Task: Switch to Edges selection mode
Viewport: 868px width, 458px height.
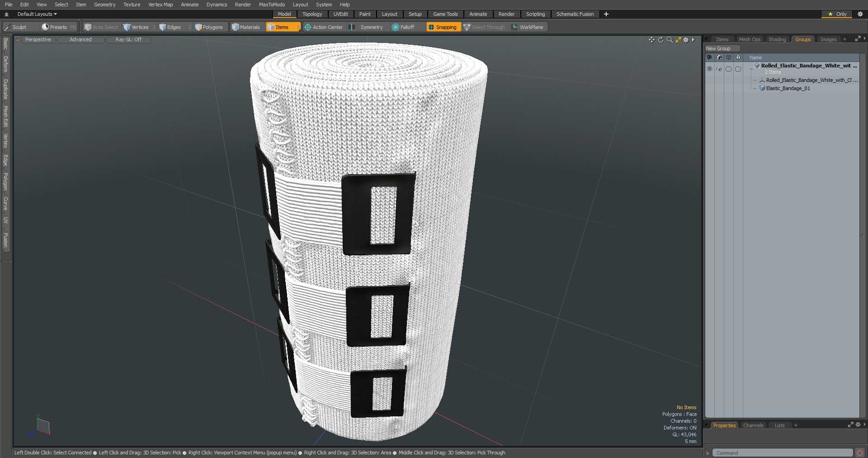Action: click(x=174, y=27)
